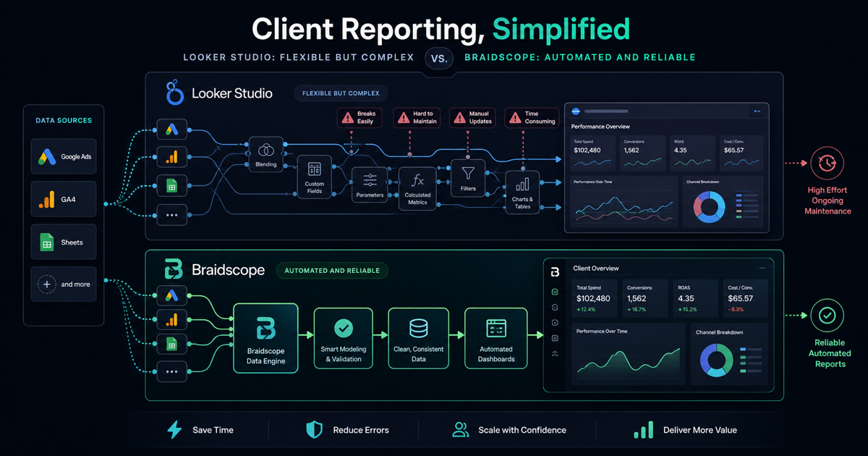Select the GA4 card in Data Sources

(64, 199)
